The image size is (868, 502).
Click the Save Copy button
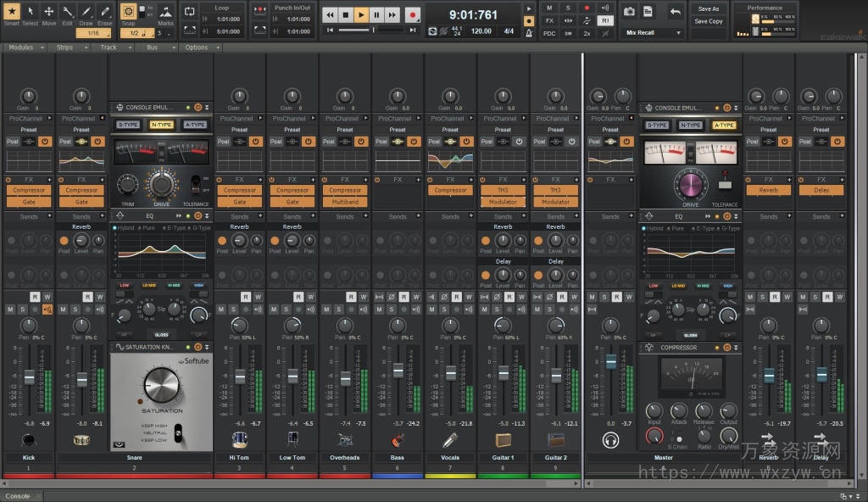[x=707, y=20]
